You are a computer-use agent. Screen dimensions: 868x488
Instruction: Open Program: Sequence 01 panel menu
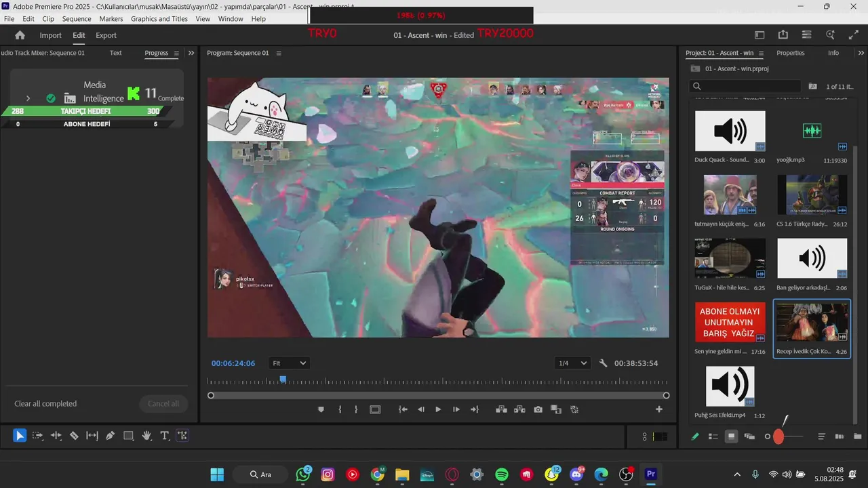279,53
